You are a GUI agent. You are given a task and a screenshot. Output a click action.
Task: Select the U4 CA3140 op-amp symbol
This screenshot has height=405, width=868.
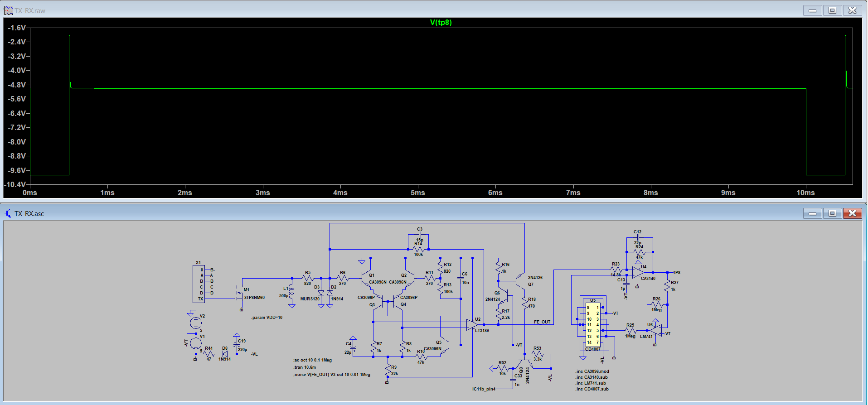637,272
